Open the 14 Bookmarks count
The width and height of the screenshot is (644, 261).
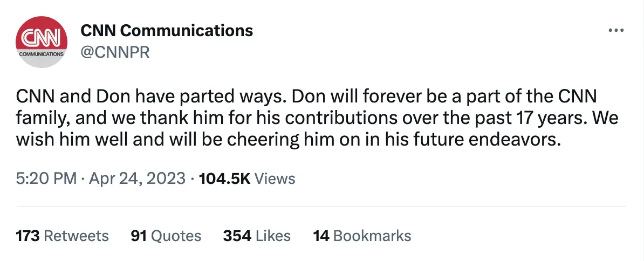click(362, 236)
